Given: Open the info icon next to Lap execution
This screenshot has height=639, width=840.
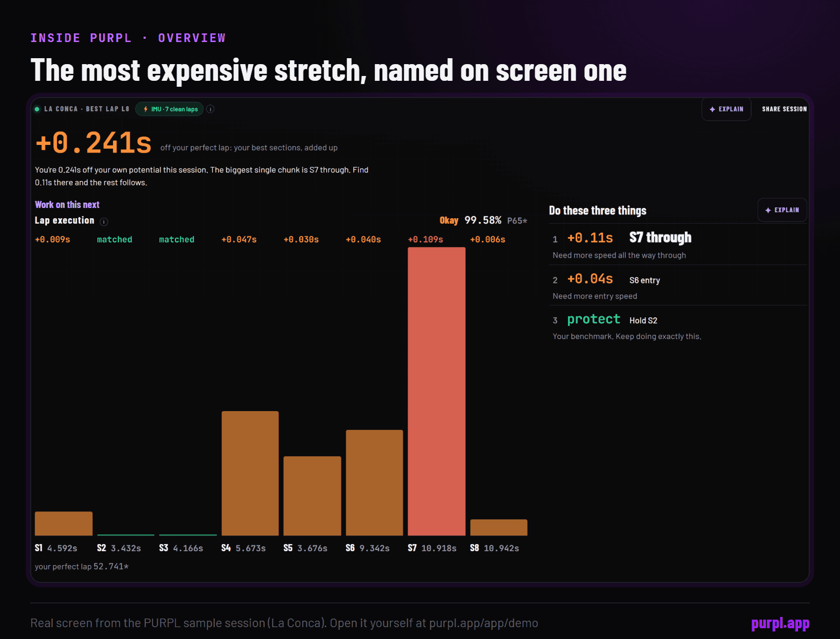Looking at the screenshot, I should (x=104, y=221).
